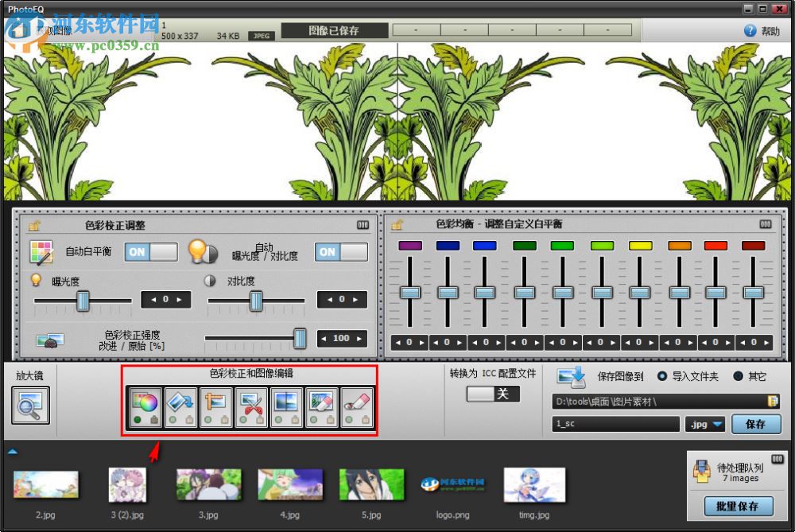Toggle auto exposure/contrast ON switch

(x=341, y=252)
